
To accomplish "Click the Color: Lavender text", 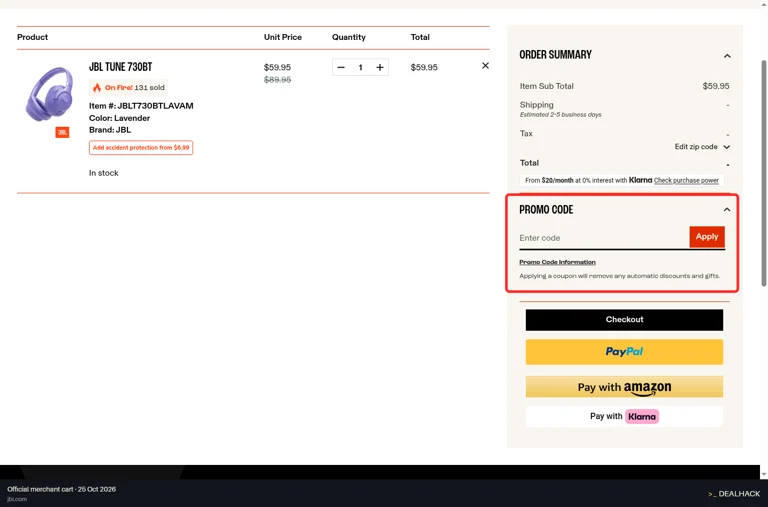I will coord(120,118).
